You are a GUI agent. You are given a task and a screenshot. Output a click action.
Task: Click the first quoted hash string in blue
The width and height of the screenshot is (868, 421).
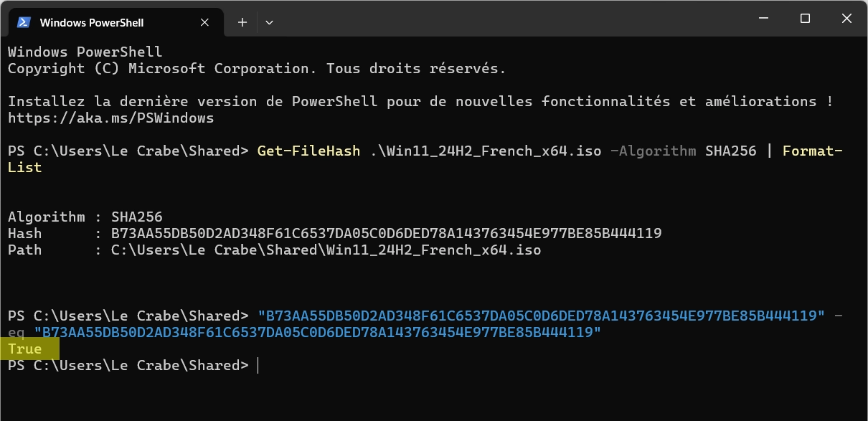coord(542,316)
